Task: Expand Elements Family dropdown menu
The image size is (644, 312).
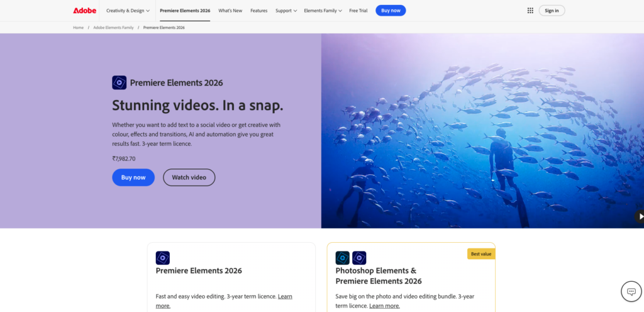Action: pyautogui.click(x=323, y=11)
